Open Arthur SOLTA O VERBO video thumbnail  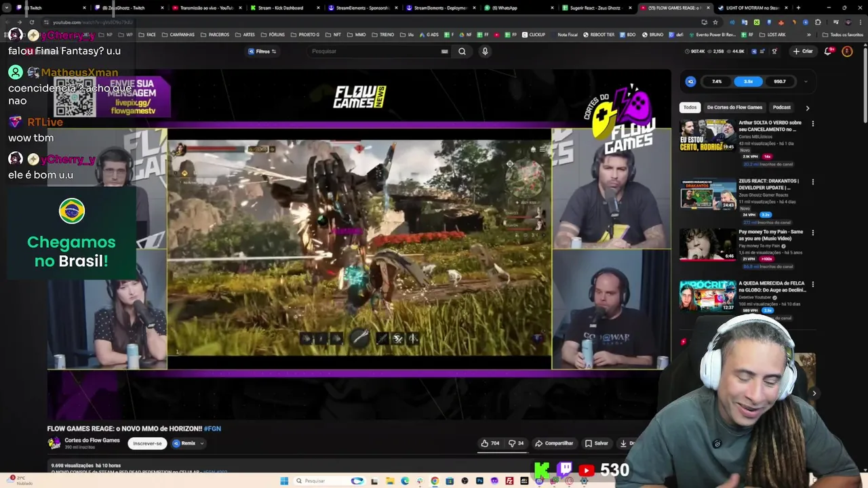[x=708, y=135]
